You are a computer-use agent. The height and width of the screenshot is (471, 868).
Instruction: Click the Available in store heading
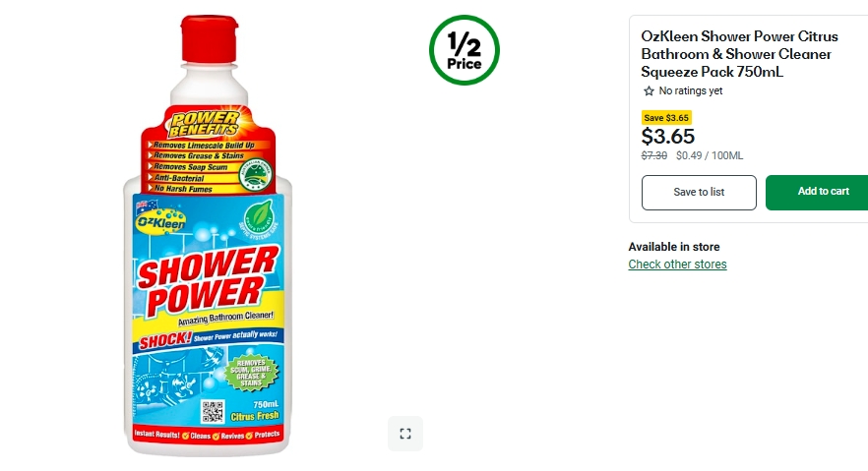tap(674, 247)
